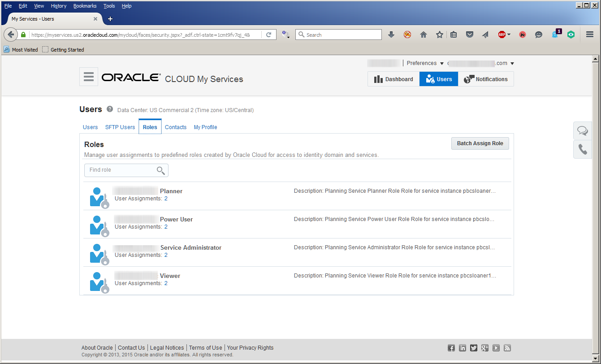Open a new browser tab
This screenshot has width=601, height=364.
pos(110,19)
